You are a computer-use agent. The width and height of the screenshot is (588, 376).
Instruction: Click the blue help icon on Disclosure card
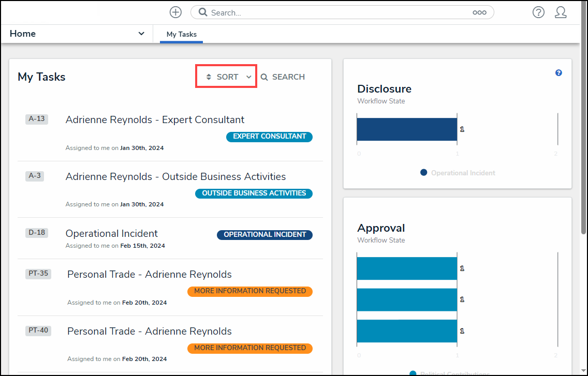click(558, 73)
